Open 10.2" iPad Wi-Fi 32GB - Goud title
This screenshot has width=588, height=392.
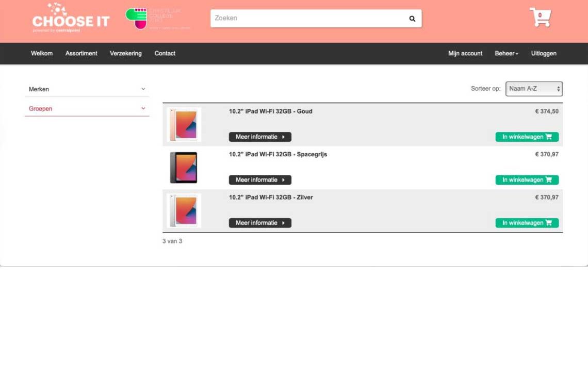pos(270,111)
